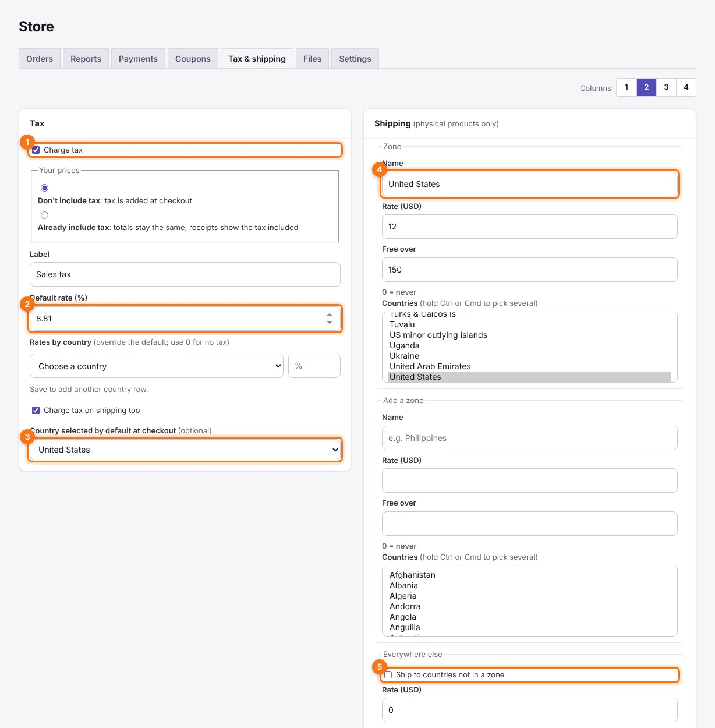Click the Everywhere else Rate field showing 0
The height and width of the screenshot is (728, 715).
[530, 710]
